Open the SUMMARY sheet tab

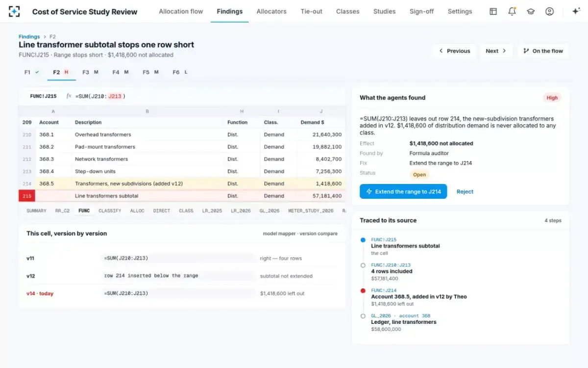36,211
